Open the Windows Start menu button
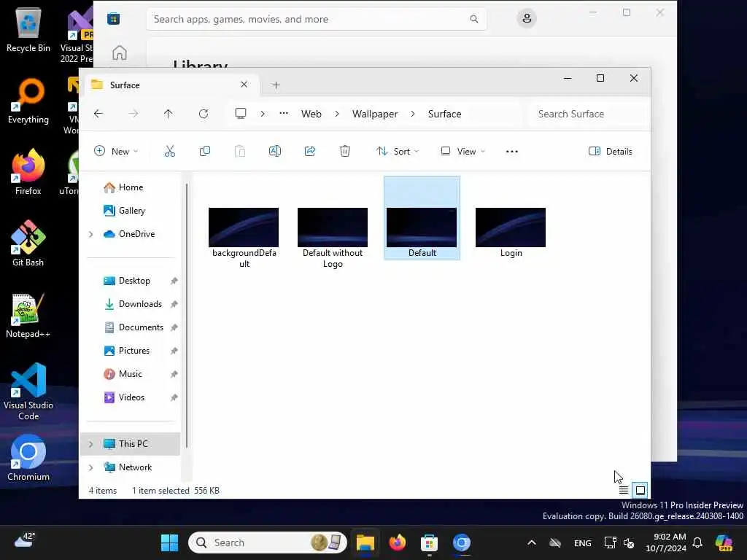 coord(169,542)
